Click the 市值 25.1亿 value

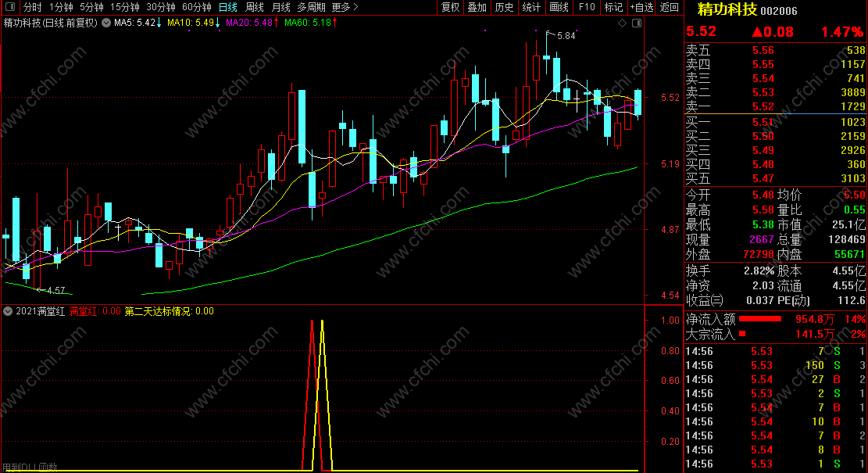tap(848, 225)
